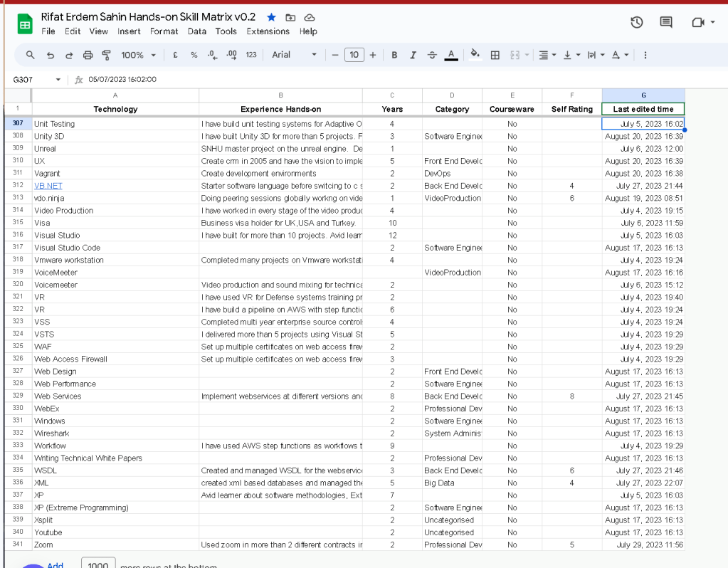Increase font size plus button

tap(373, 55)
